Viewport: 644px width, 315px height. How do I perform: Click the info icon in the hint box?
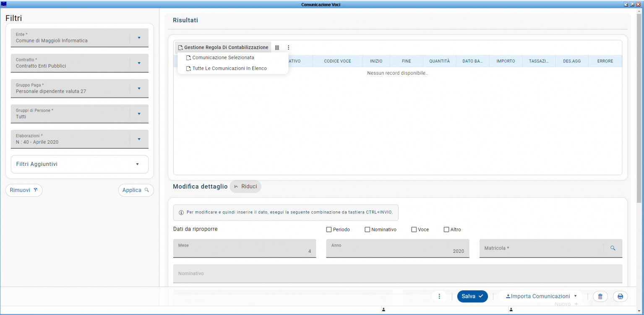click(x=181, y=213)
